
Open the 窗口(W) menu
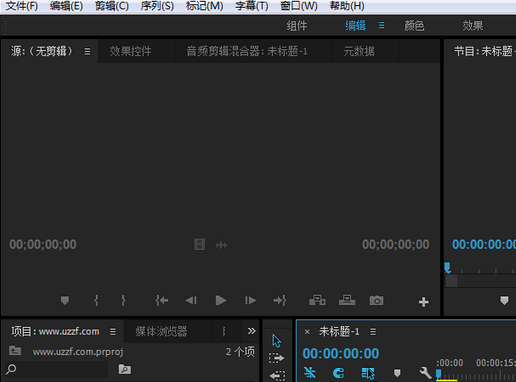tap(299, 6)
